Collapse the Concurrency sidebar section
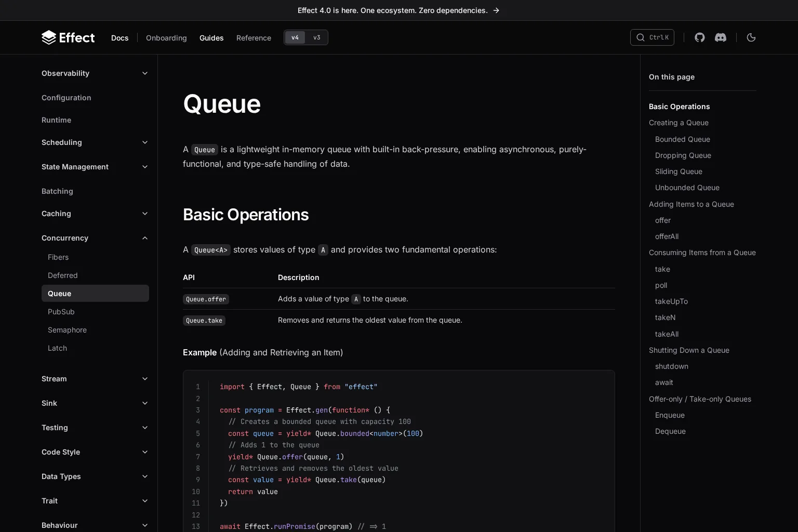798x532 pixels. click(x=95, y=238)
